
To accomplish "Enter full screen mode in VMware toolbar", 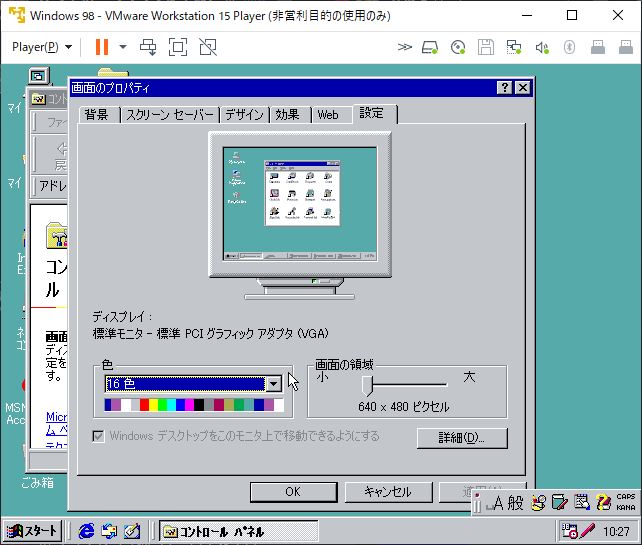I will point(178,47).
